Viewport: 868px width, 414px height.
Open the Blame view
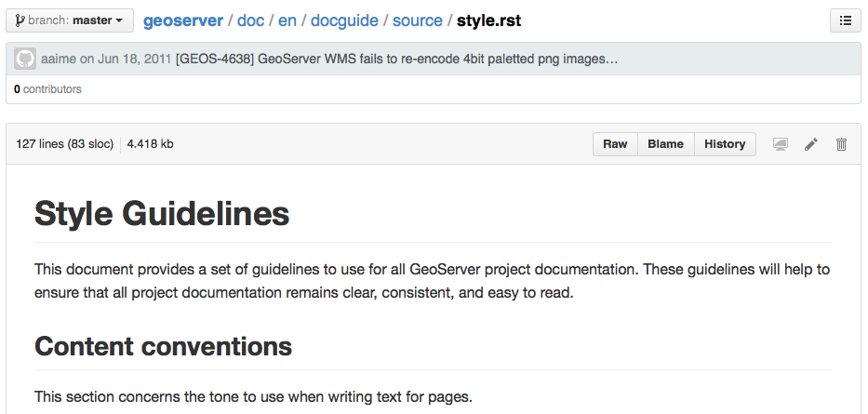click(x=665, y=144)
